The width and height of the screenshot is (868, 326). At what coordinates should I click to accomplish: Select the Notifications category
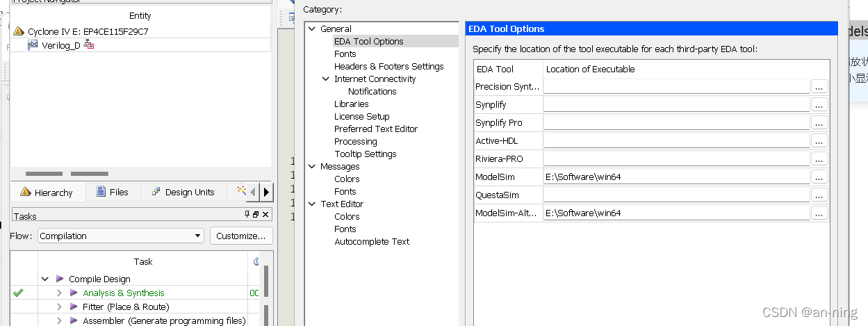pyautogui.click(x=372, y=91)
